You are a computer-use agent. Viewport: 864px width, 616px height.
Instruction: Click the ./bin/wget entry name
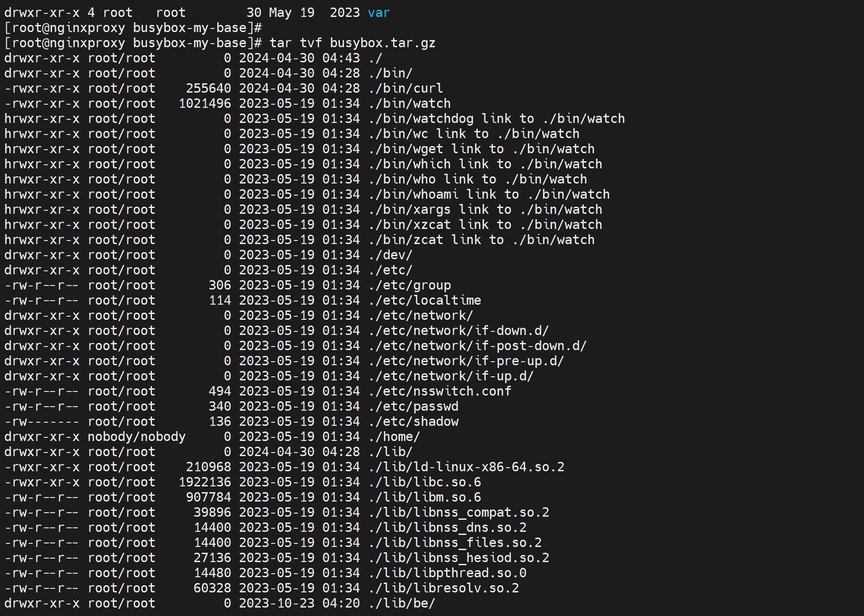coord(406,149)
